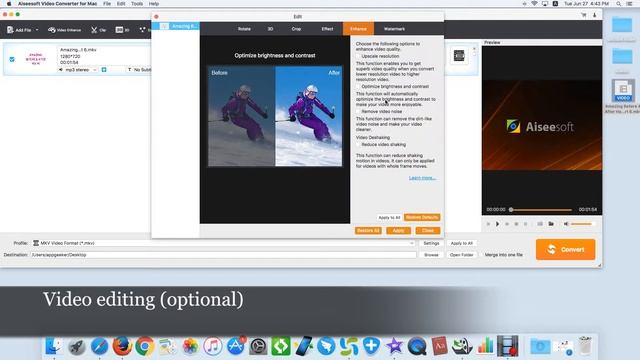Open the snapshot folder icon in preview

pyautogui.click(x=551, y=224)
